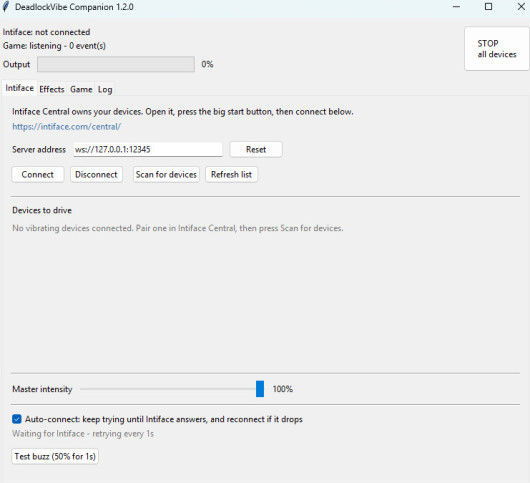Toggle the Auto-connect checkbox
Screen dimensions: 530x483
(17, 419)
